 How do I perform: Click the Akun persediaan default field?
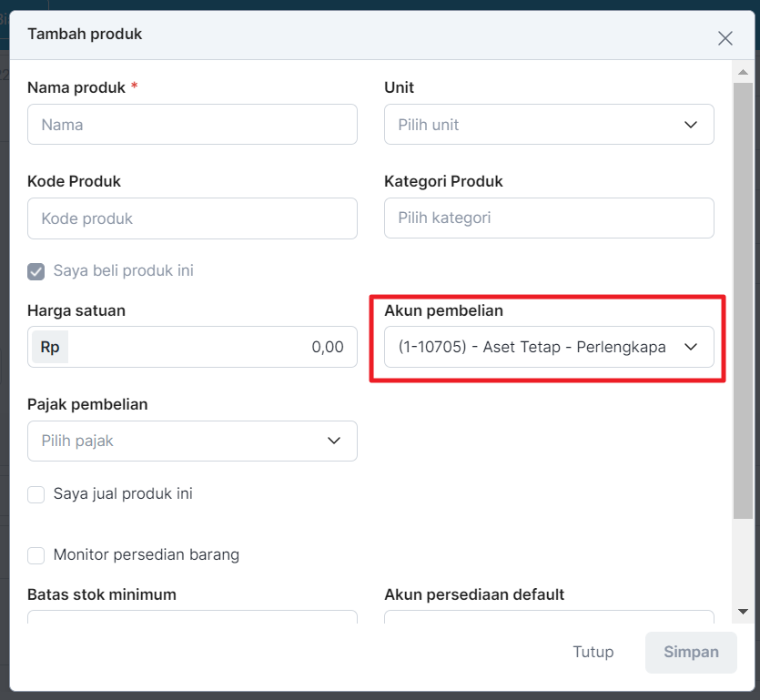pos(549,616)
